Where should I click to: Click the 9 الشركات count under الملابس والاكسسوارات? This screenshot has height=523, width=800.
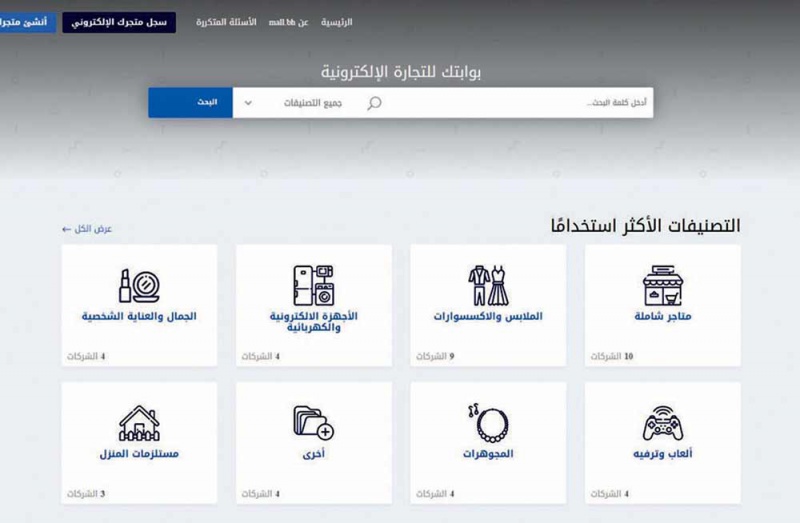point(435,356)
